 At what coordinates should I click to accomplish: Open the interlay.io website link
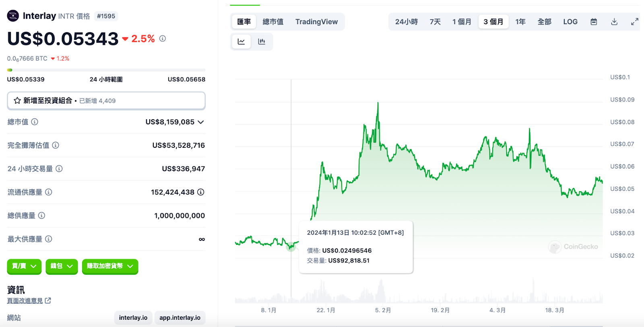pyautogui.click(x=133, y=318)
